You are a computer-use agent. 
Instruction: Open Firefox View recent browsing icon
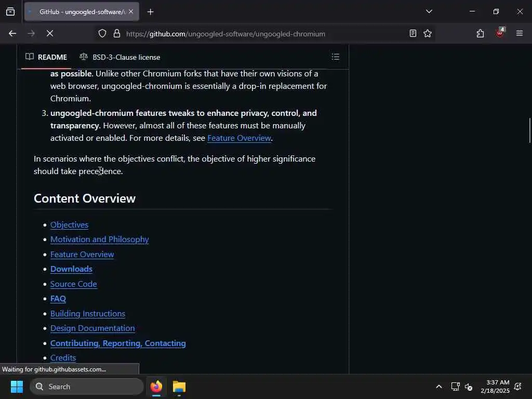pos(10,12)
